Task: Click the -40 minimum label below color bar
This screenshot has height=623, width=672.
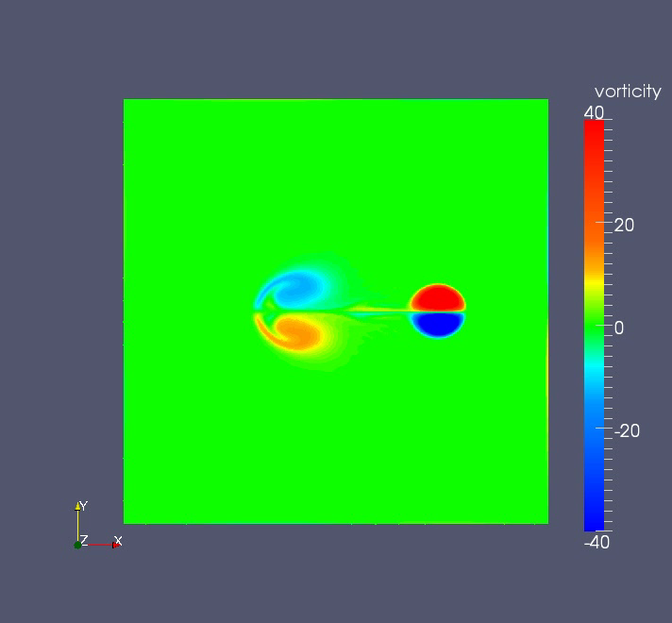Action: click(x=596, y=542)
